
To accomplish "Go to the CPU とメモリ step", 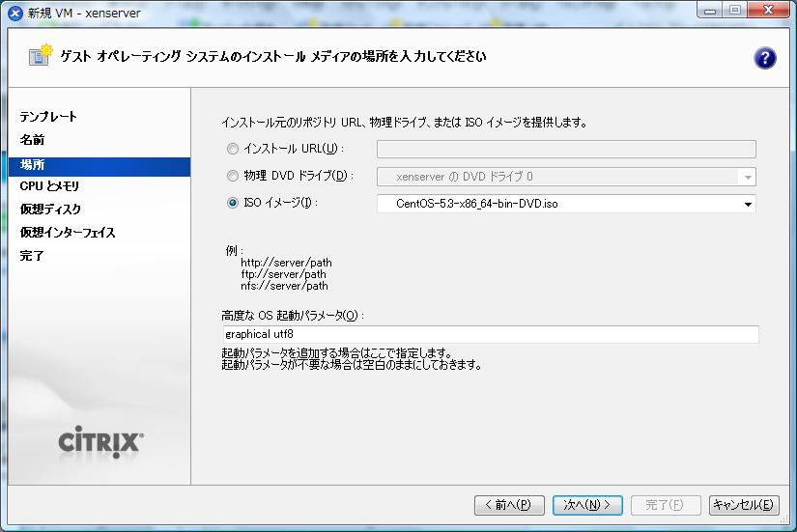I will tap(49, 186).
